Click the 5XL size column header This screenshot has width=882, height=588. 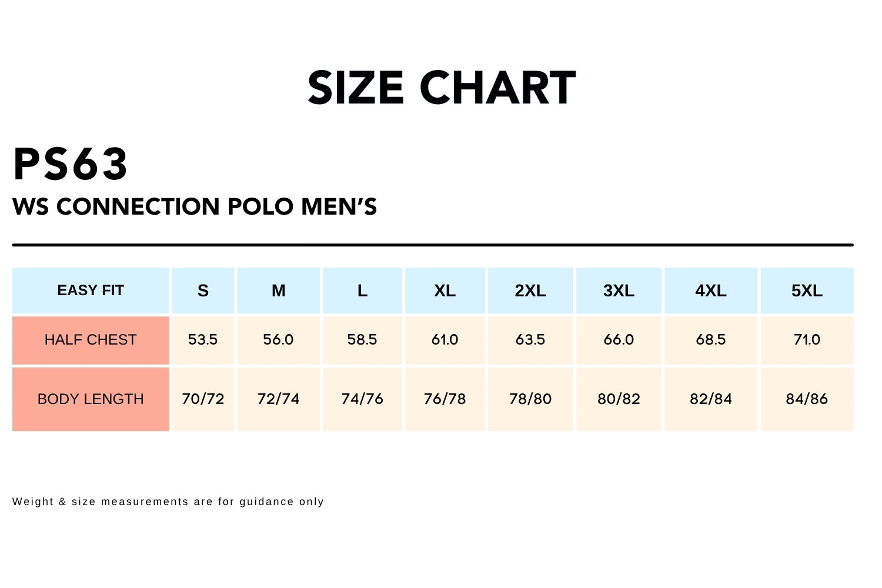pos(807,290)
